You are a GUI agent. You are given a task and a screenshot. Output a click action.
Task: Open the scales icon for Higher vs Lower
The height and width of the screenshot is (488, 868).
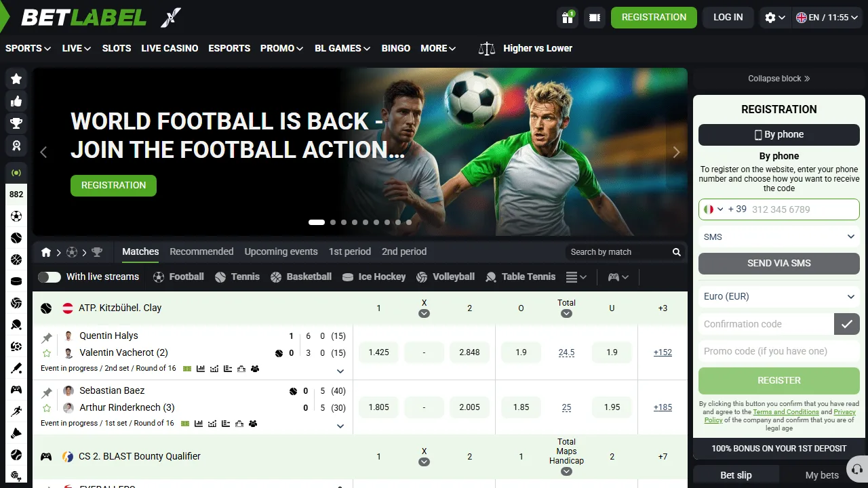pos(486,49)
